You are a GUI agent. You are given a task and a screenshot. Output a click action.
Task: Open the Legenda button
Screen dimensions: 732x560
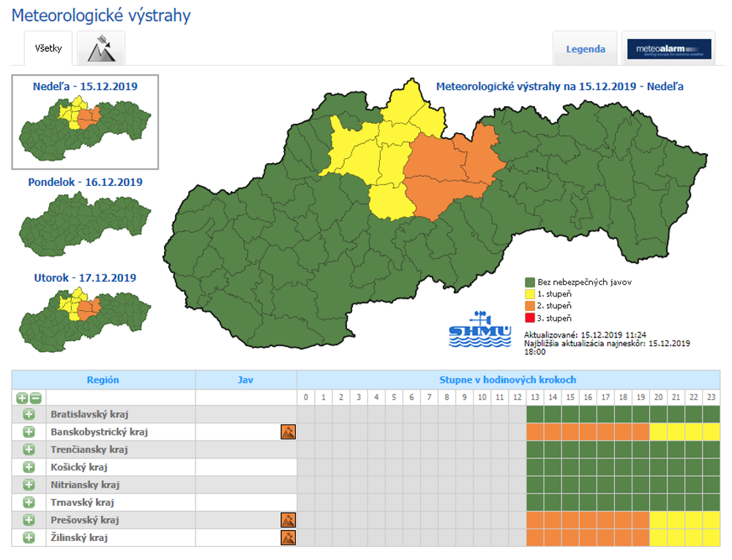tap(586, 49)
